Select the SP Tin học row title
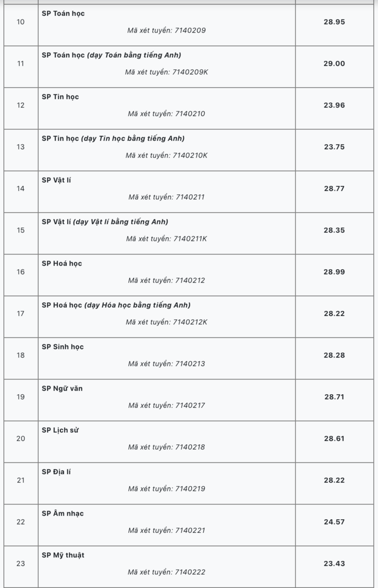The width and height of the screenshot is (378, 588). click(60, 97)
